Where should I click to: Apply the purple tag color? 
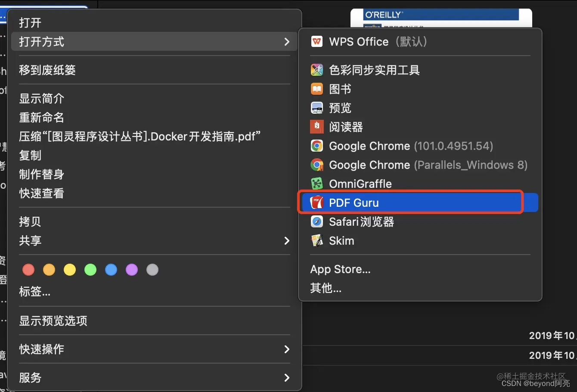pyautogui.click(x=132, y=270)
